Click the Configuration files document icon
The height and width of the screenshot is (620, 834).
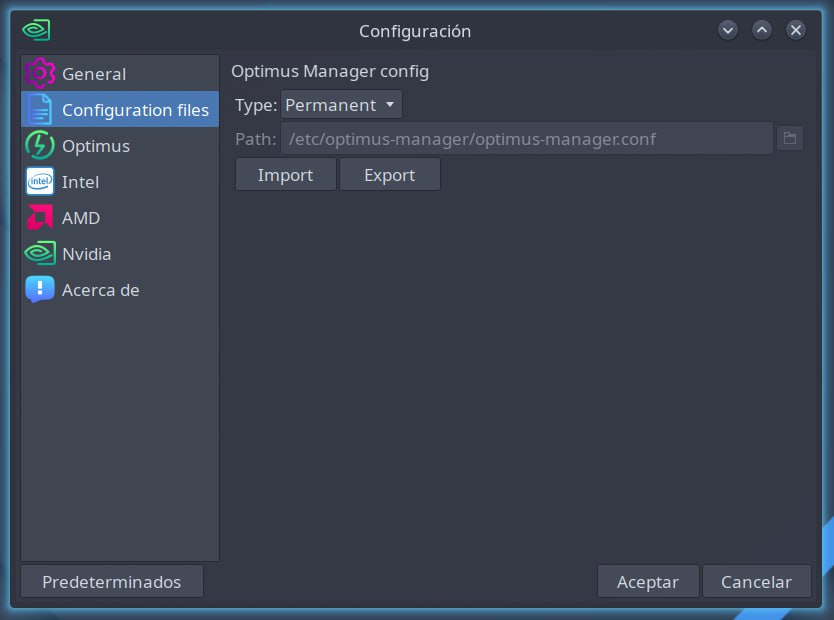click(x=40, y=110)
